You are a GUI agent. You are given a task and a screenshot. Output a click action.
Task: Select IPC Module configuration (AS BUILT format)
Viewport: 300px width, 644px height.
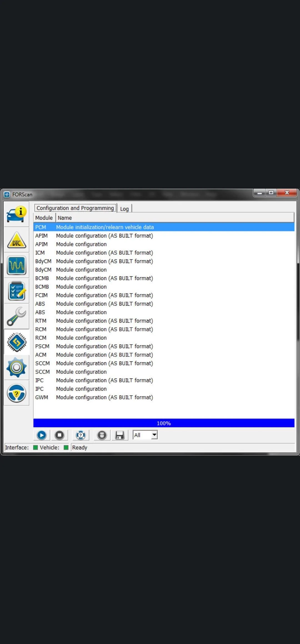[x=164, y=380]
